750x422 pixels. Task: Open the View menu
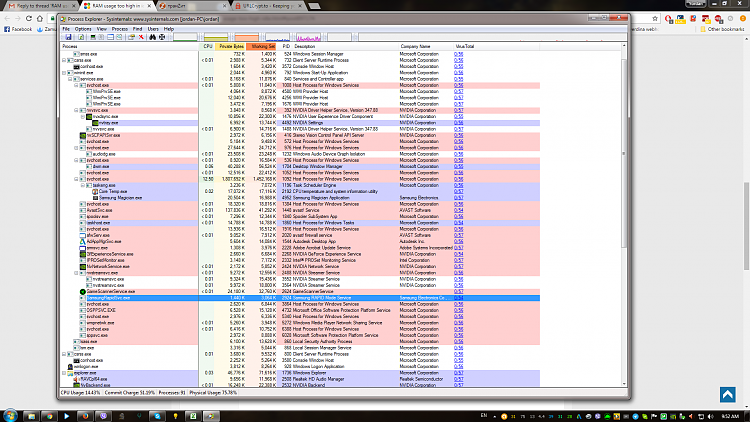click(102, 30)
